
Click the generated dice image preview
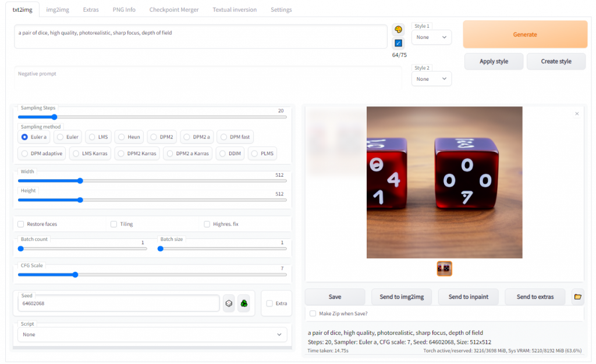tap(444, 183)
